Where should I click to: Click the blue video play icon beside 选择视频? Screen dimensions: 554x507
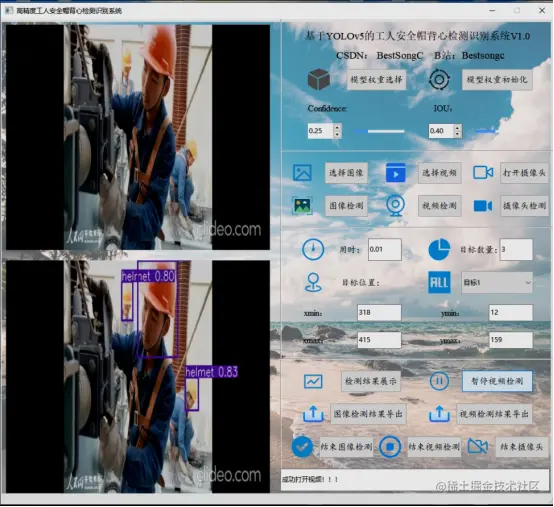pos(395,172)
